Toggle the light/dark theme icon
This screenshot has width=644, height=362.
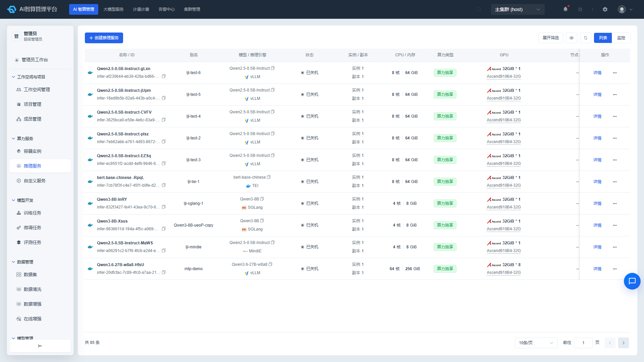coord(580,9)
